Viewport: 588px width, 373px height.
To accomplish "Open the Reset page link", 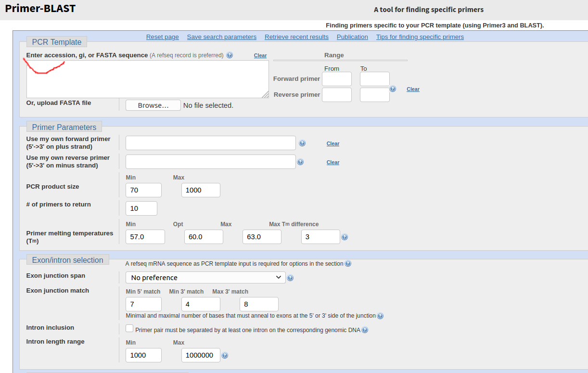I will click(x=163, y=37).
